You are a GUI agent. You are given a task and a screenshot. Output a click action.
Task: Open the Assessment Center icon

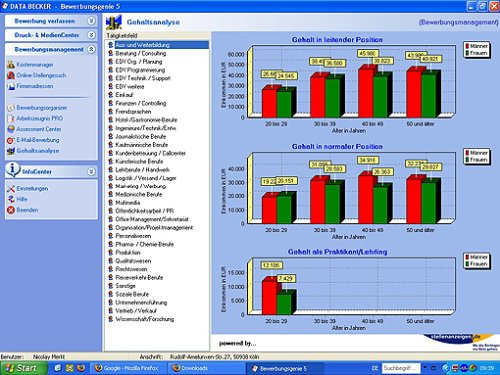click(11, 129)
